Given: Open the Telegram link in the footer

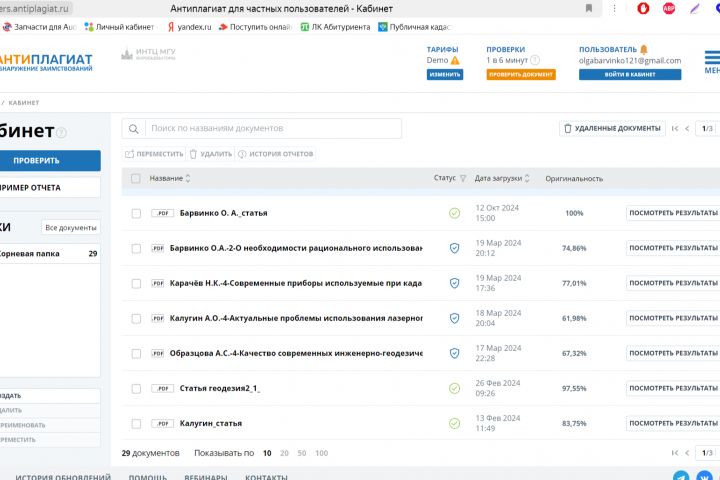Looking at the screenshot, I should (x=681, y=476).
